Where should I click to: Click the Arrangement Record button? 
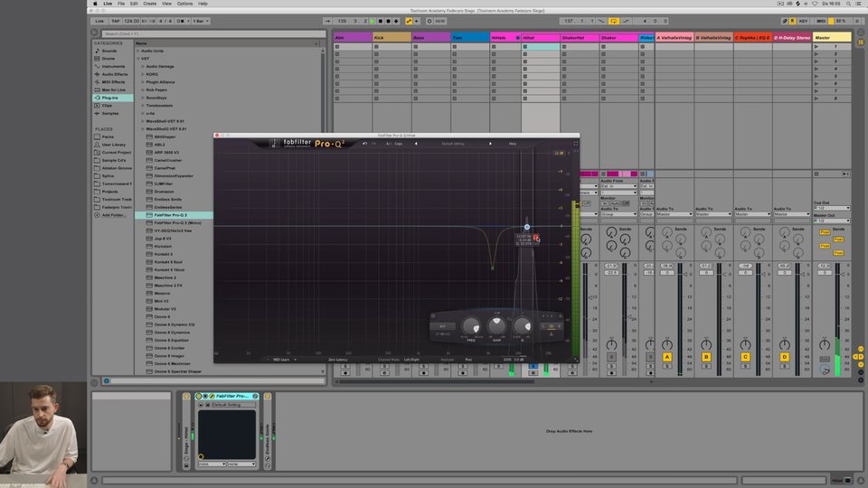388,21
